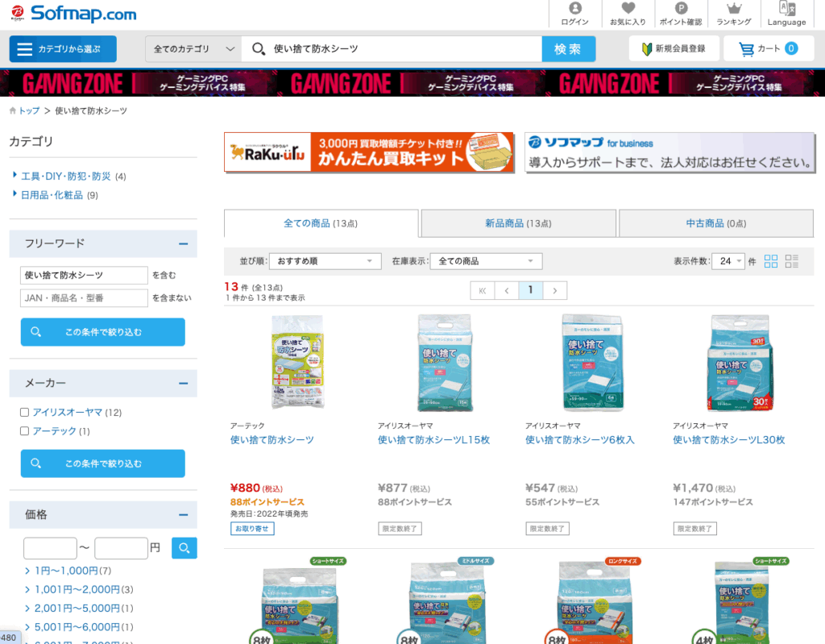Open new member registration (新規会員登録)
The image size is (825, 644).
[674, 49]
